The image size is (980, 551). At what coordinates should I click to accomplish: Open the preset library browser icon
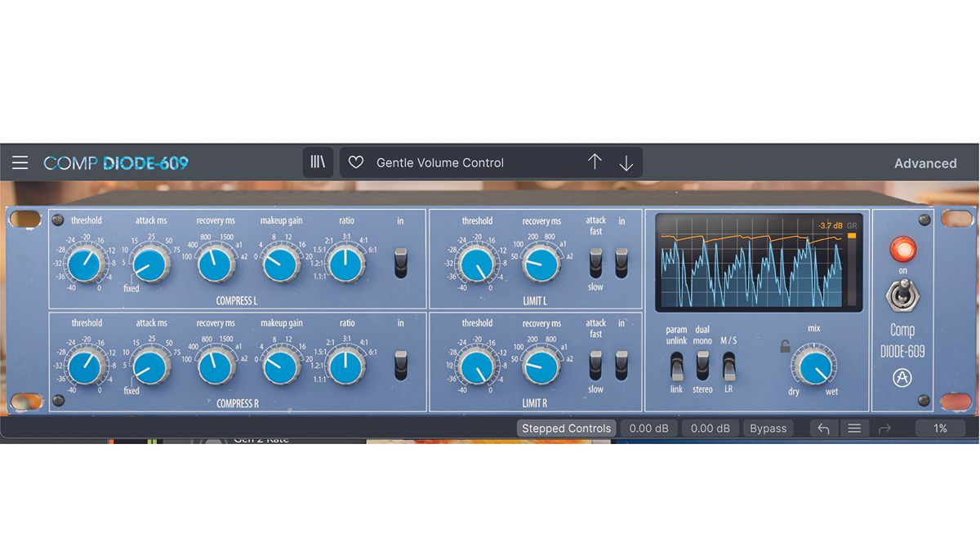318,162
